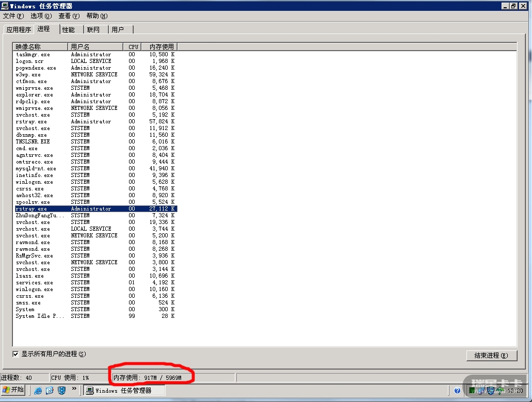Select the omtsreco.exe process row
The width and height of the screenshot is (532, 402).
[95, 162]
